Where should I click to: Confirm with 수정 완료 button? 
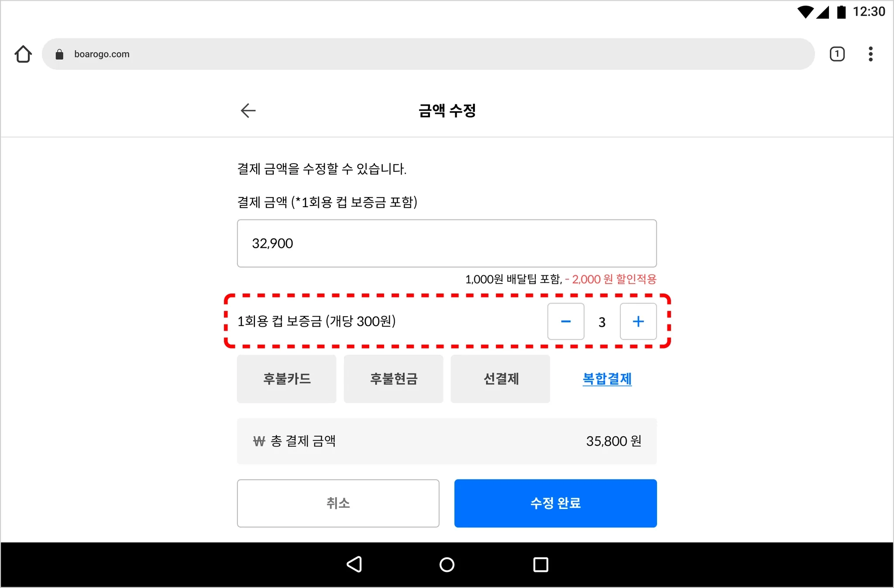coord(555,503)
